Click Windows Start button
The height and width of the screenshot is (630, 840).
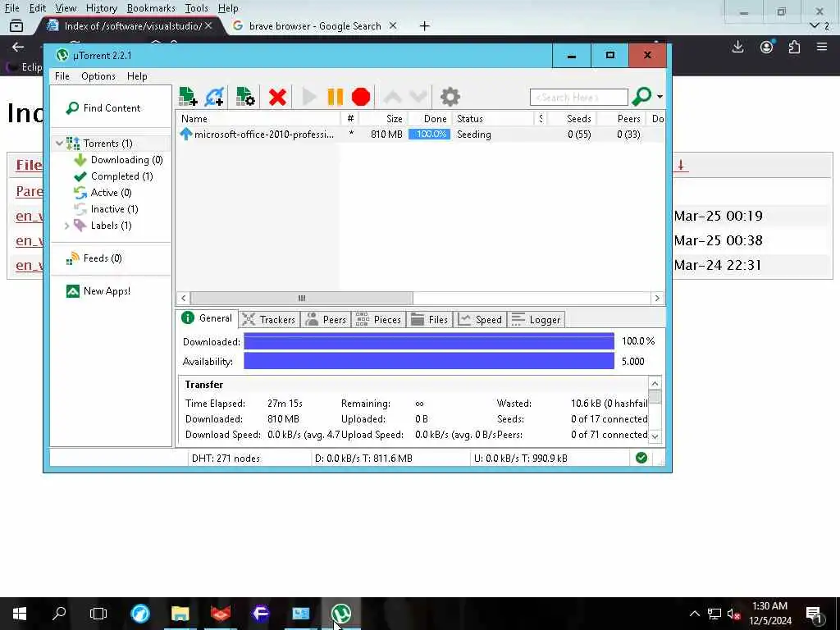20,614
